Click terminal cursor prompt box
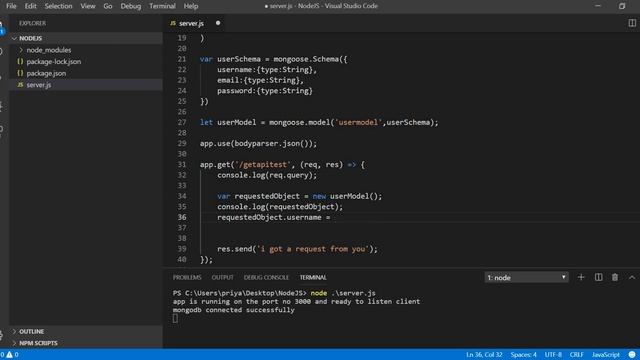The image size is (640, 360). [x=175, y=318]
